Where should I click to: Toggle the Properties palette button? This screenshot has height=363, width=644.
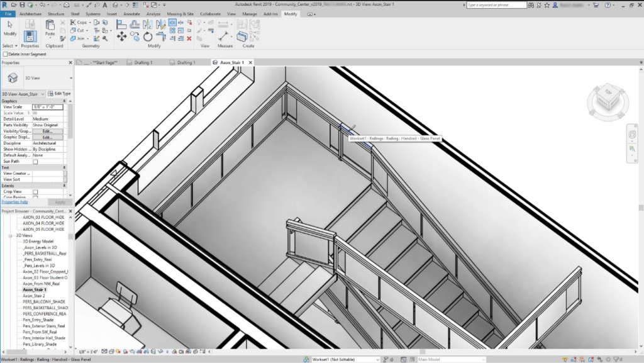tap(30, 36)
